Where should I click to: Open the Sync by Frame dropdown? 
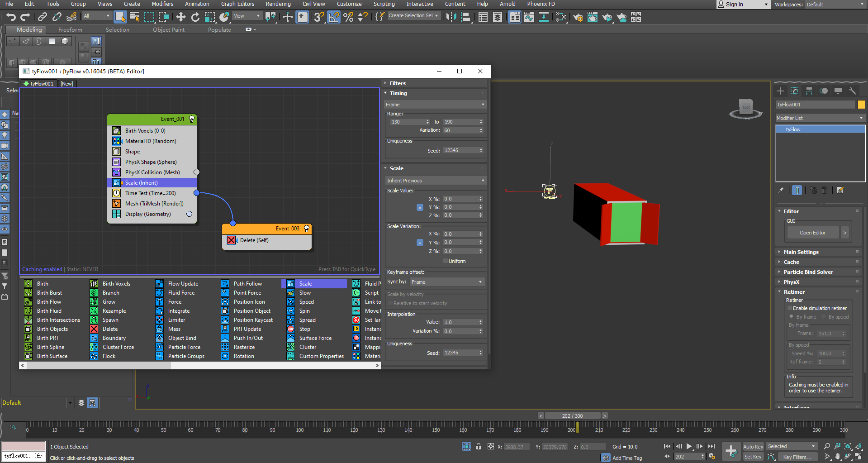(x=447, y=282)
